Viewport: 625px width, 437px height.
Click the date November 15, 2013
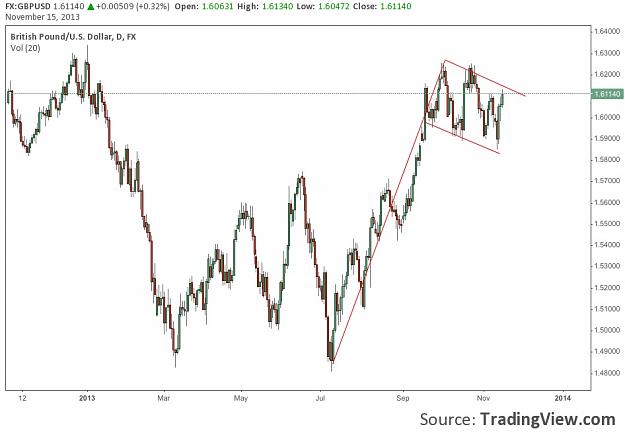tap(42, 17)
